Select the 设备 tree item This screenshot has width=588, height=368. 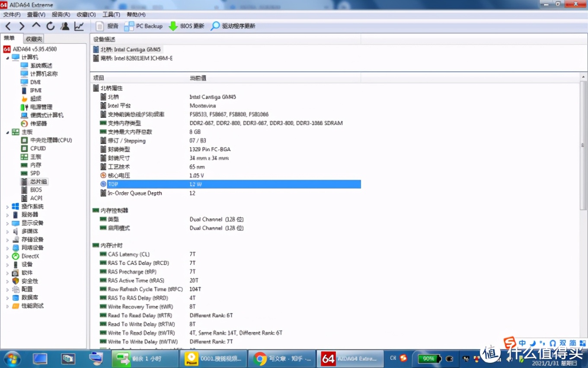click(22, 264)
